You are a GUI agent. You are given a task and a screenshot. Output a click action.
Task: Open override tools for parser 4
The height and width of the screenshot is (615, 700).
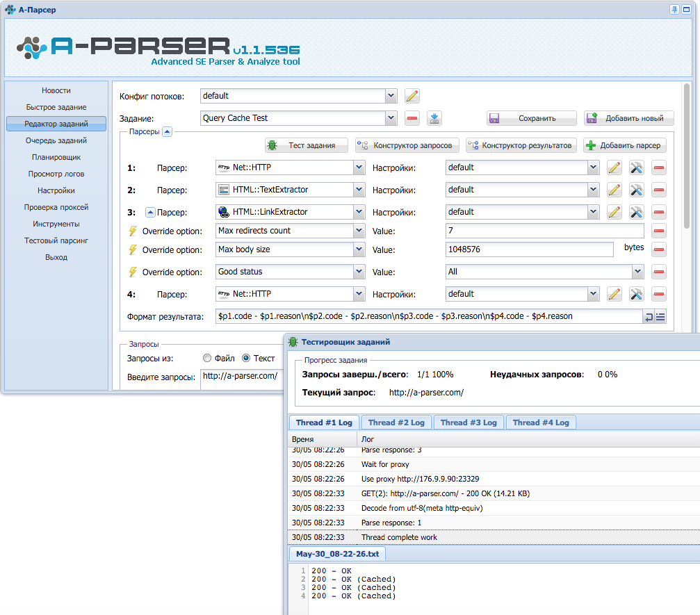point(636,294)
